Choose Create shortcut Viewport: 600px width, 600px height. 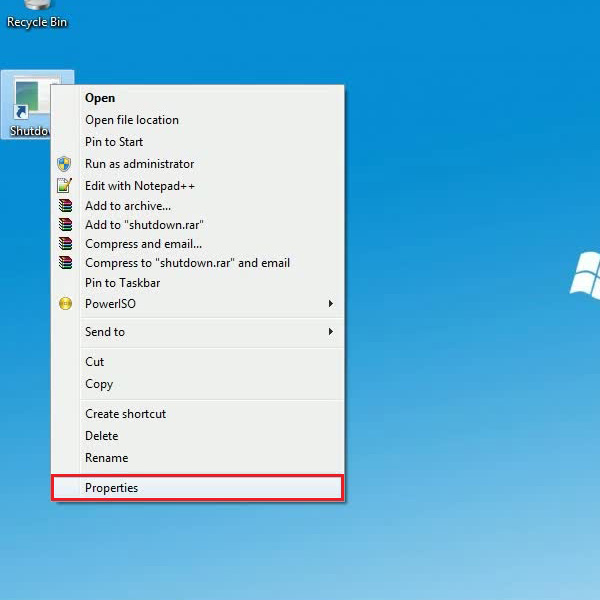[198, 414]
